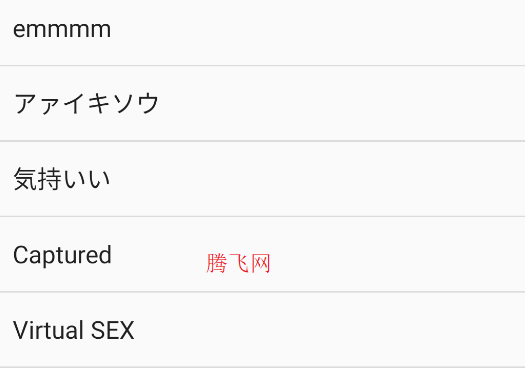
Task: Click the katakana ソウ at row end
Action: pos(136,103)
